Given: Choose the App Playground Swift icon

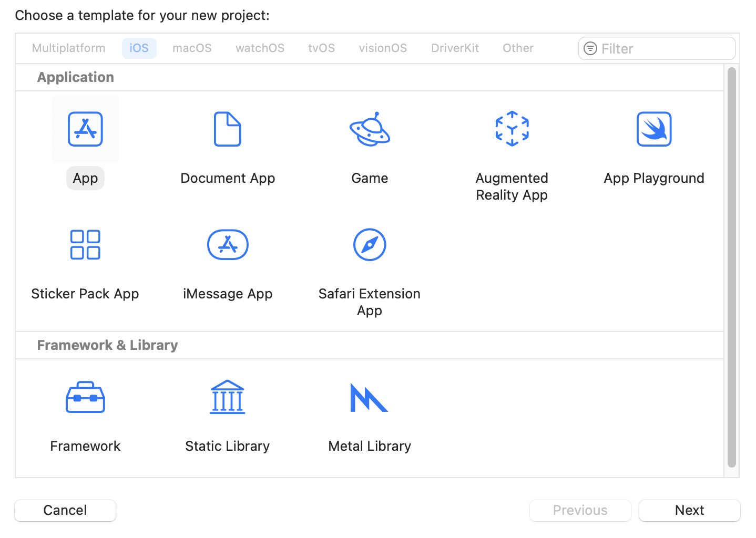Looking at the screenshot, I should [654, 129].
